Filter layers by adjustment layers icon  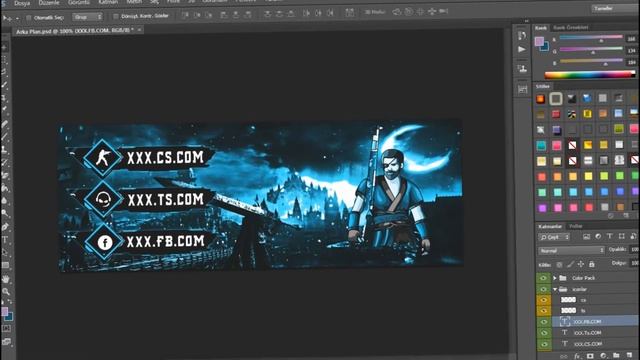tap(598, 236)
